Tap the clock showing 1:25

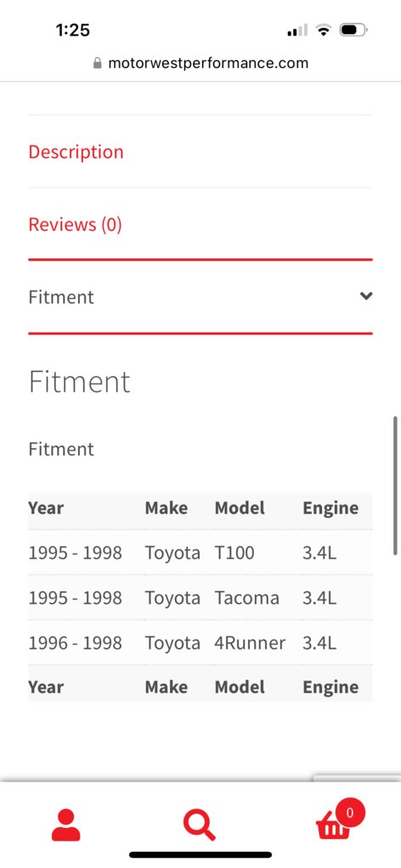[73, 30]
